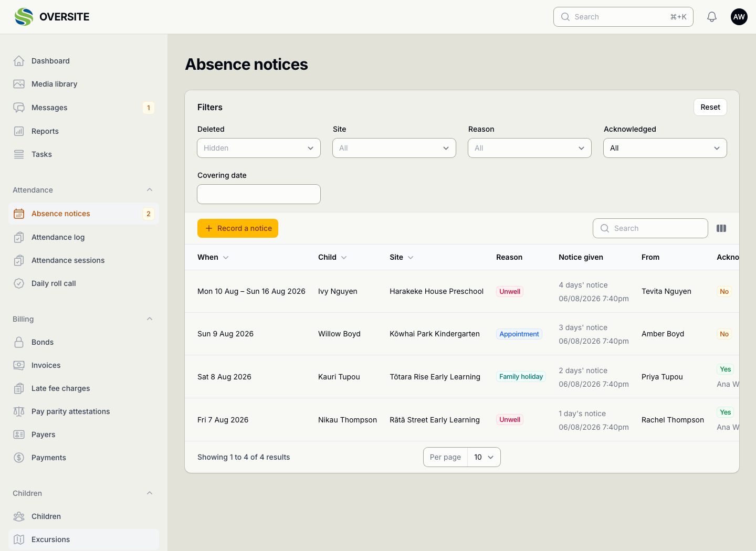The image size is (756, 551).
Task: Focus the table Search field
Action: [650, 228]
